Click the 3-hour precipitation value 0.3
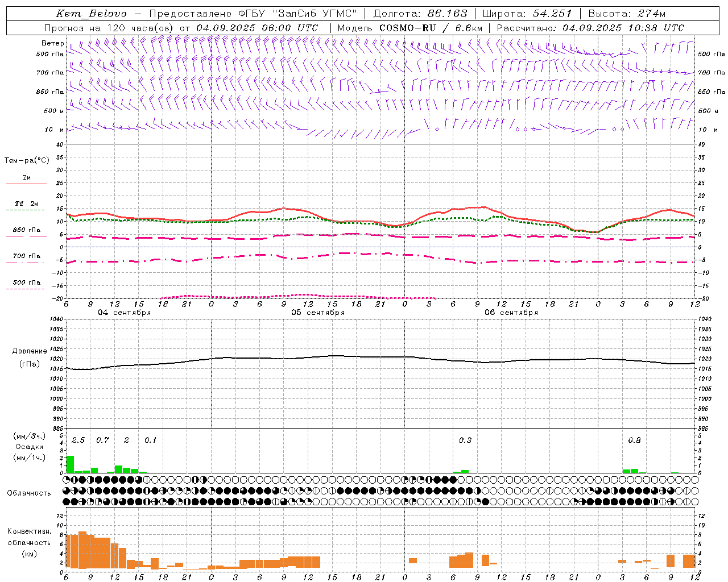Screen dimensions: 728x582 [x=465, y=440]
